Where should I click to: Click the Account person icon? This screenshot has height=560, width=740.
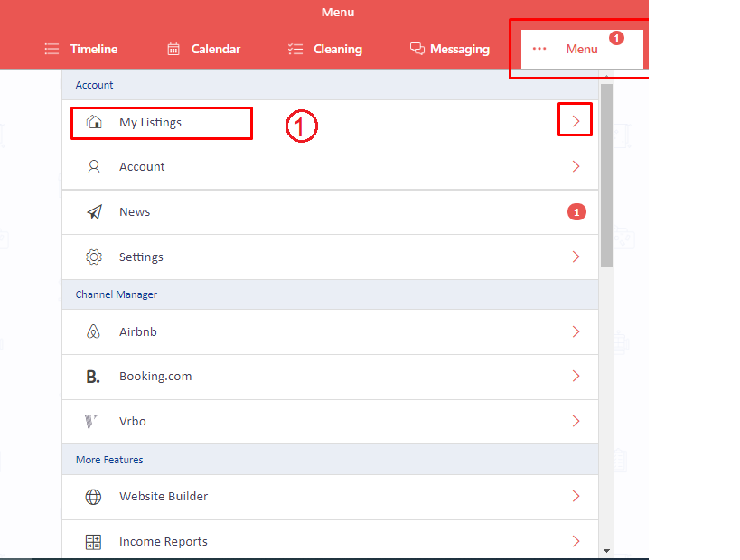tap(94, 166)
